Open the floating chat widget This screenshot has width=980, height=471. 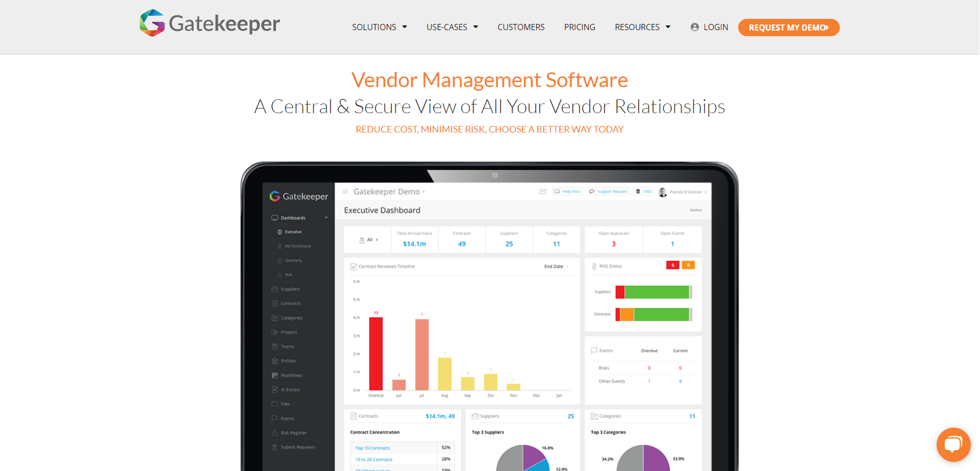coord(953,444)
